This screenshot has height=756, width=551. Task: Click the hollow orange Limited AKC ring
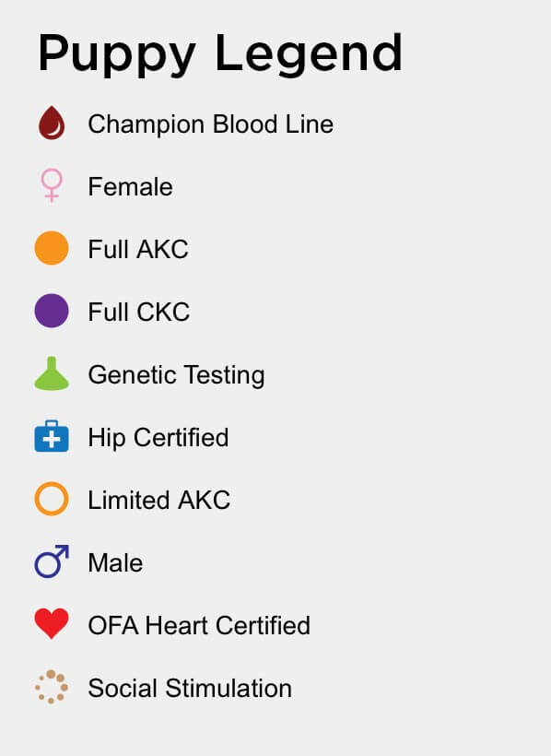[x=52, y=499]
